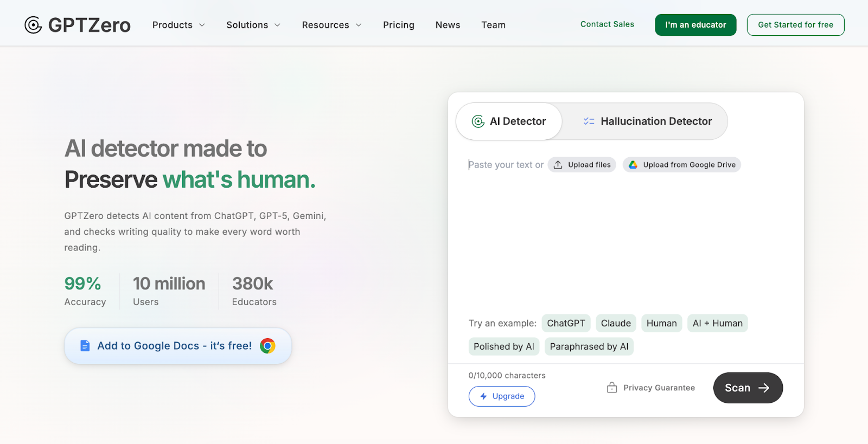The height and width of the screenshot is (444, 868).
Task: Click the arrow icon on Scan button
Action: pos(764,388)
